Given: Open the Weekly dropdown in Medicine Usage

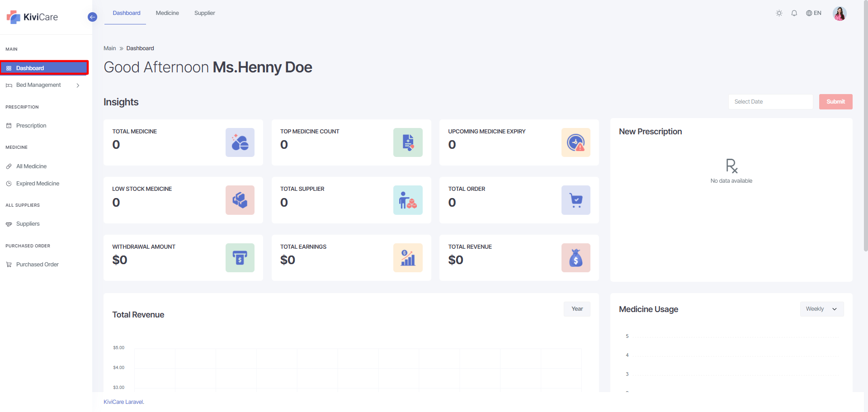Looking at the screenshot, I should (821, 309).
